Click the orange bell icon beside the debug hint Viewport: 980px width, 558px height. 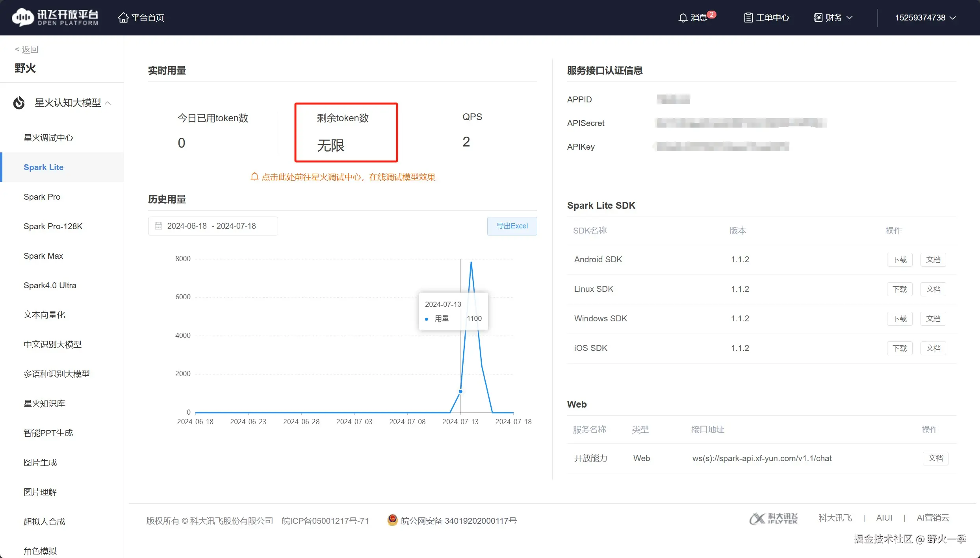[x=254, y=177]
